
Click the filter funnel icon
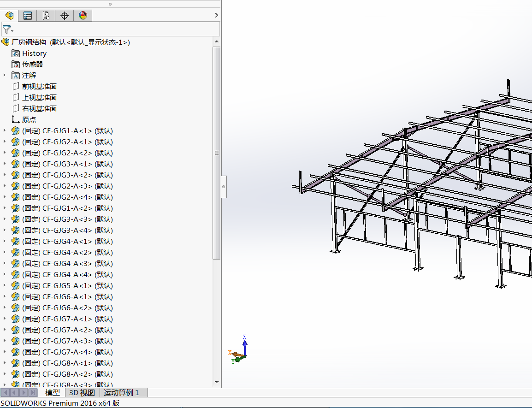pos(7,30)
